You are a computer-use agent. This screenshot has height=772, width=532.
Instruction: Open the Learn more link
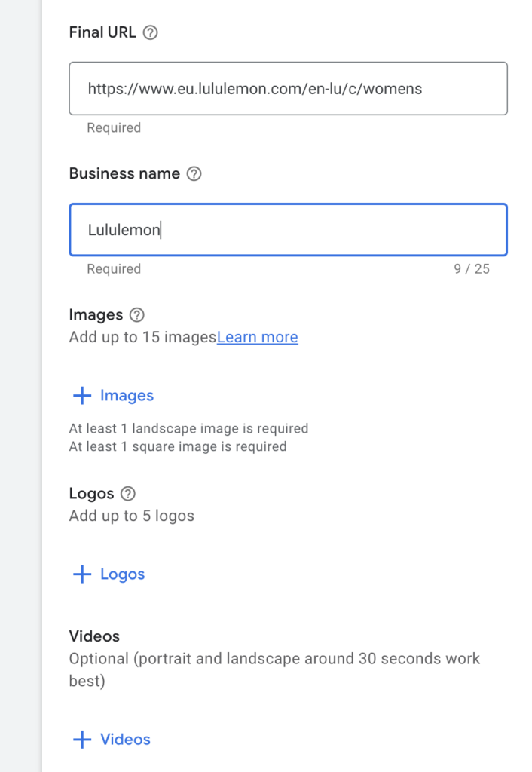(258, 337)
